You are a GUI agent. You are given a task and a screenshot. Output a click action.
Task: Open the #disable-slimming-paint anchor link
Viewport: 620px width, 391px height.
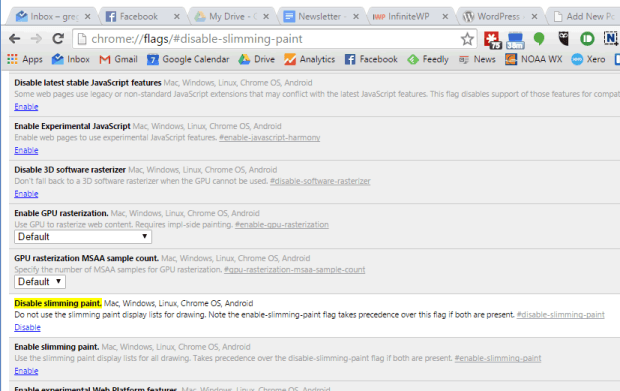coord(561,315)
